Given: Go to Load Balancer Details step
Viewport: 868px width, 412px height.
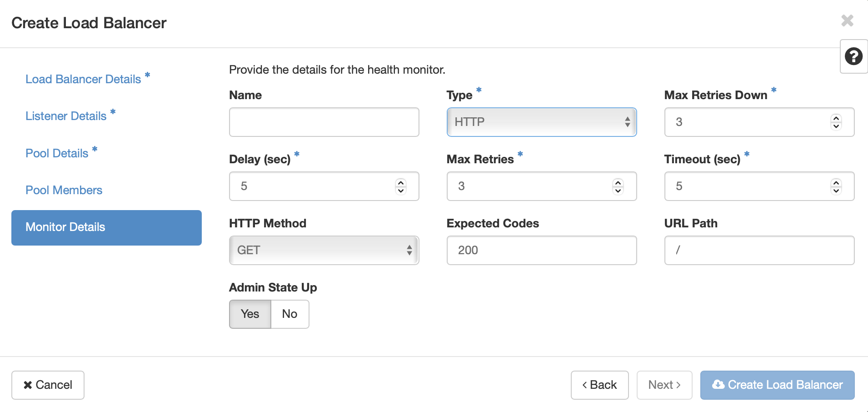Looking at the screenshot, I should 83,79.
